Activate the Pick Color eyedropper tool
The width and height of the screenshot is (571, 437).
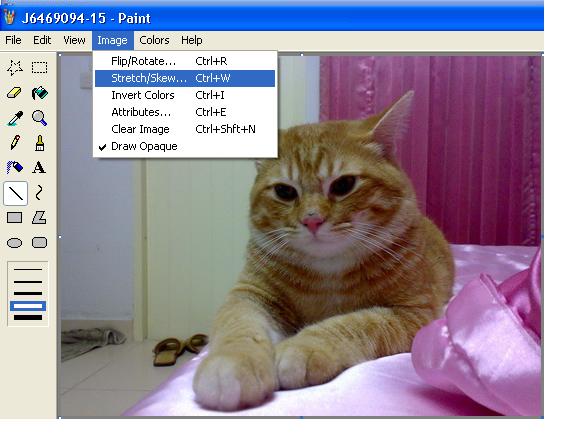pyautogui.click(x=15, y=118)
